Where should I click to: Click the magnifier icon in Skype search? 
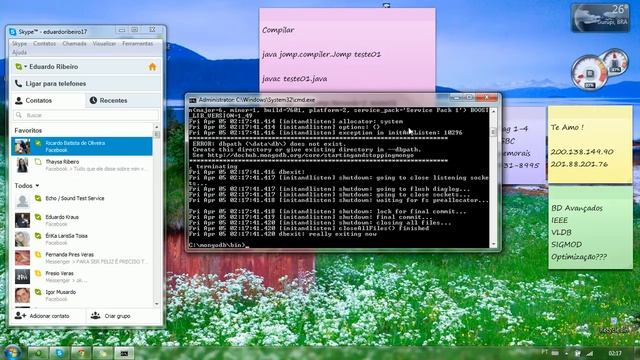19,116
